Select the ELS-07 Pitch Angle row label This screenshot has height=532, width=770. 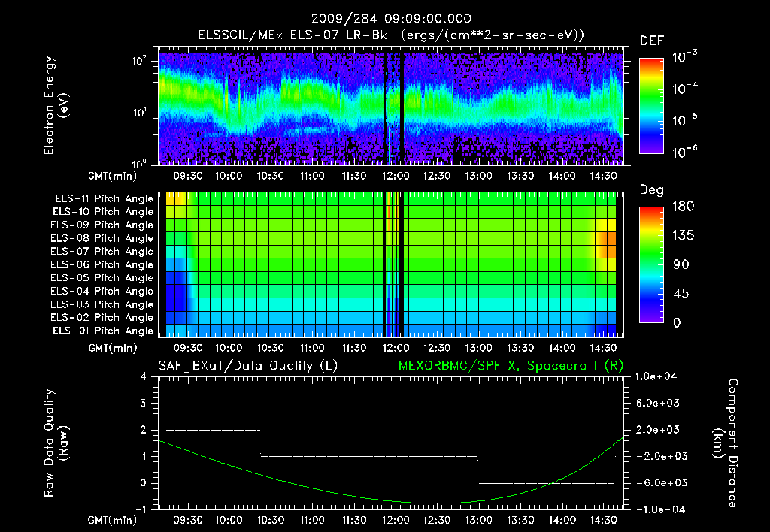click(102, 251)
